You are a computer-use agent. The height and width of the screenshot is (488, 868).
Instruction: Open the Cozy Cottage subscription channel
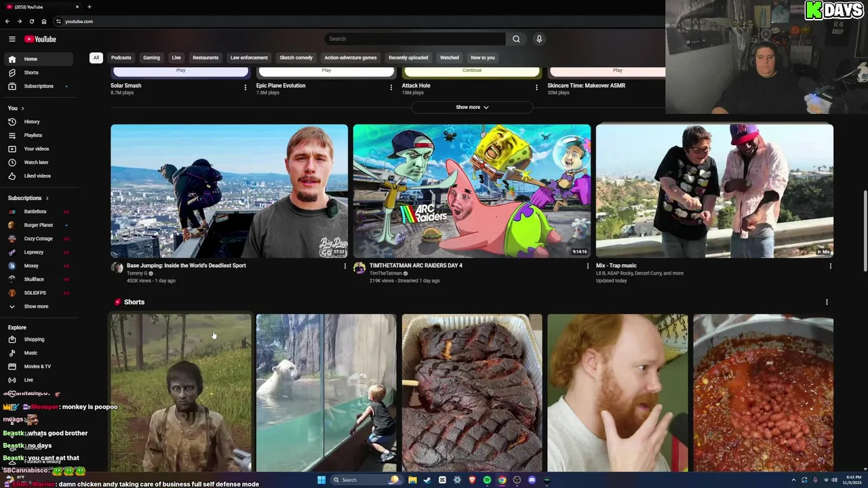(x=38, y=239)
